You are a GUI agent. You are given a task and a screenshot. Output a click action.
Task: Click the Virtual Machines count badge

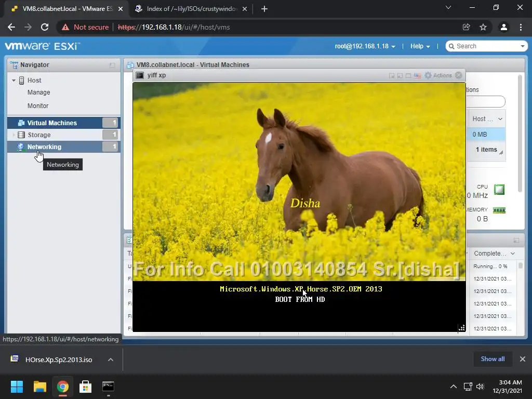coord(111,123)
